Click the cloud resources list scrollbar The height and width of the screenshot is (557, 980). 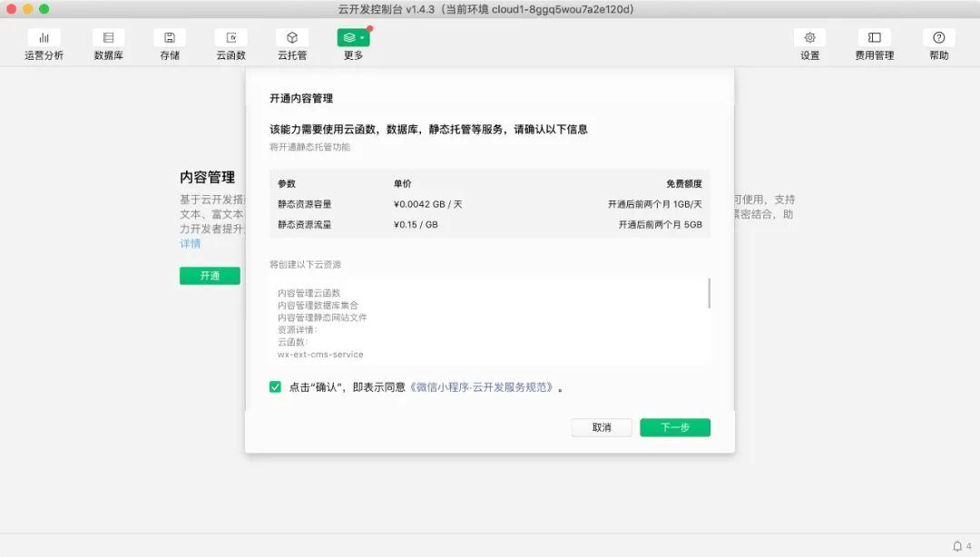709,294
